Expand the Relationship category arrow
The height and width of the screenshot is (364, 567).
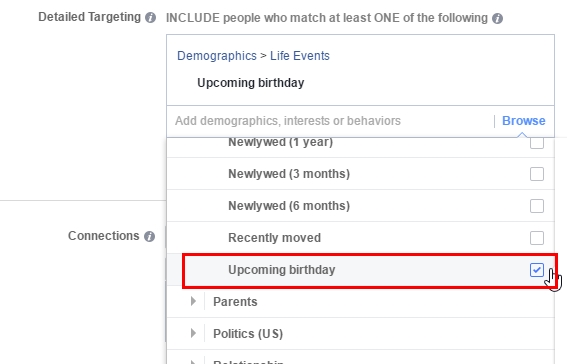193,361
